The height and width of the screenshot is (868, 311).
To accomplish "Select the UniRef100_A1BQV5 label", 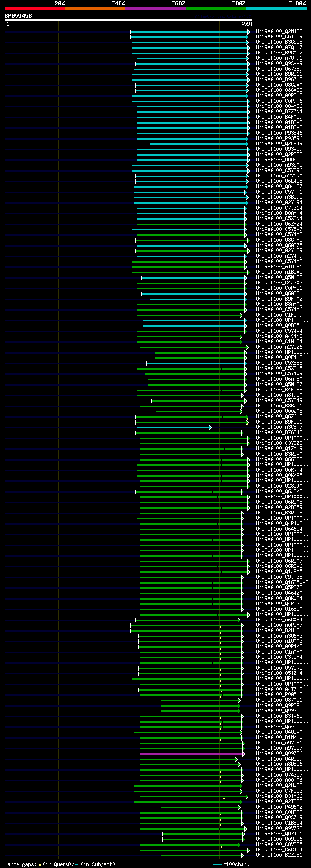I will [279, 272].
